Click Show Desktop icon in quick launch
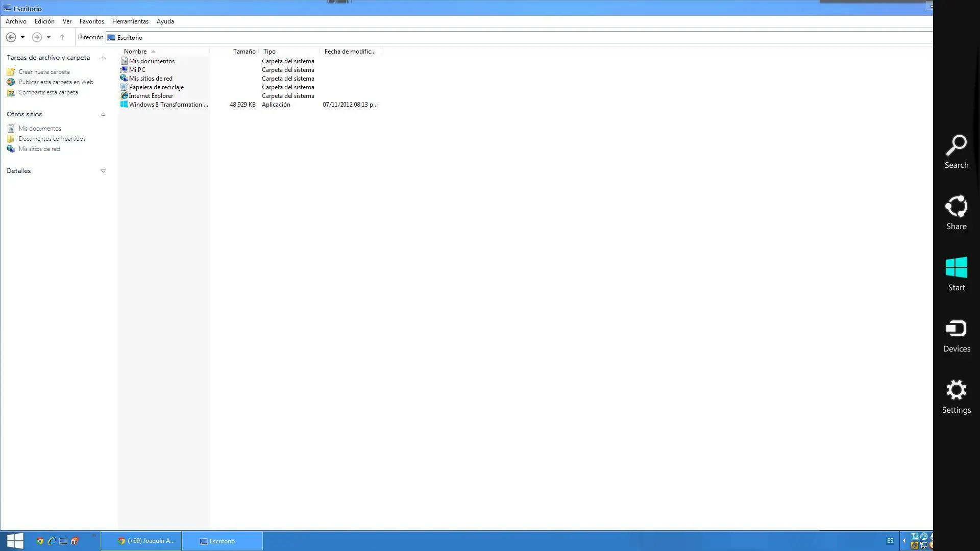 tap(63, 541)
